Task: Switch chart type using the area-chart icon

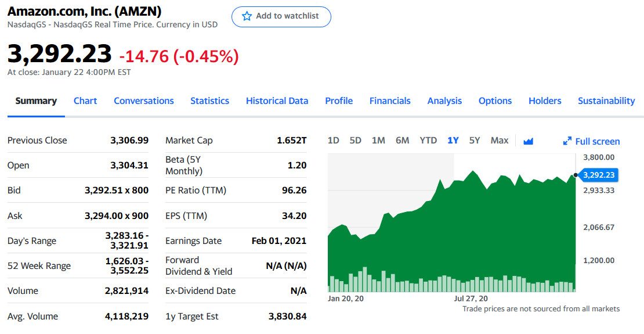Action: 528,141
